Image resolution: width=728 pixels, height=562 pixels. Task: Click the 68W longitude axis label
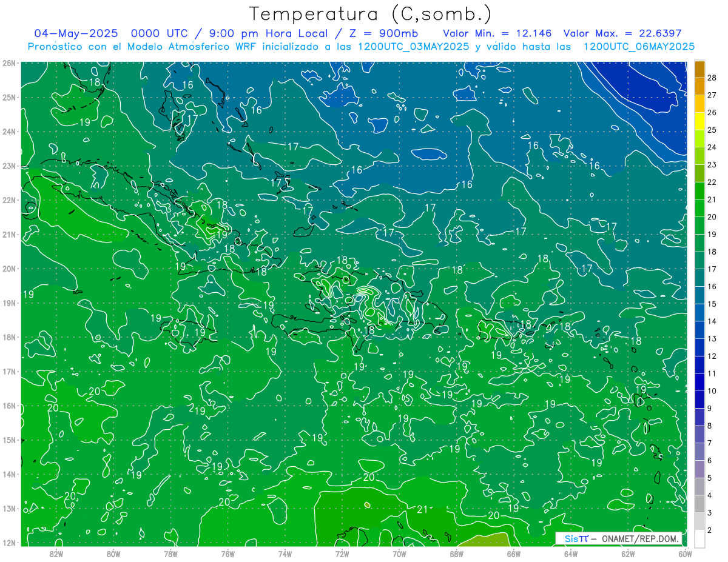[x=457, y=554]
